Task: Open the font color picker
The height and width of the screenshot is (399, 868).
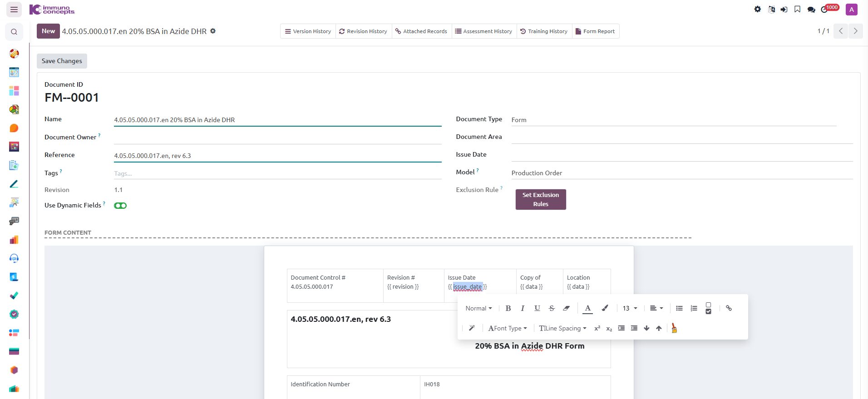Action: [x=587, y=308]
